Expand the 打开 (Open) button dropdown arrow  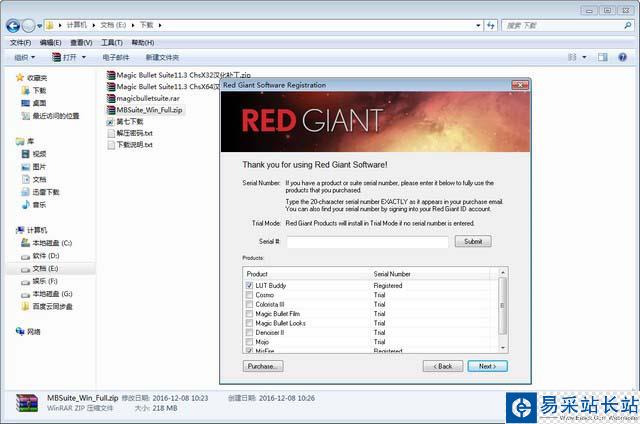[84, 57]
